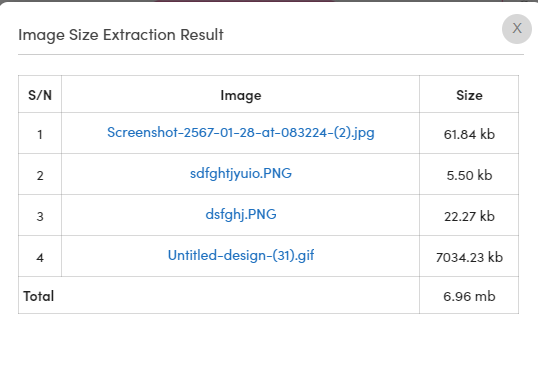Select the 61.84 kb size cell
This screenshot has width=538, height=392.
469,134
